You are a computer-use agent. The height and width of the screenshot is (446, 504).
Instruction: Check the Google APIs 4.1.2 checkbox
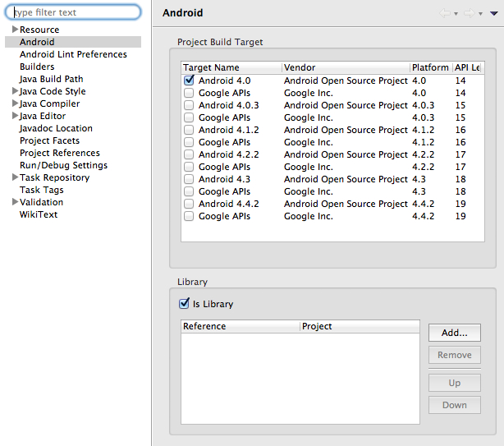pyautogui.click(x=189, y=142)
